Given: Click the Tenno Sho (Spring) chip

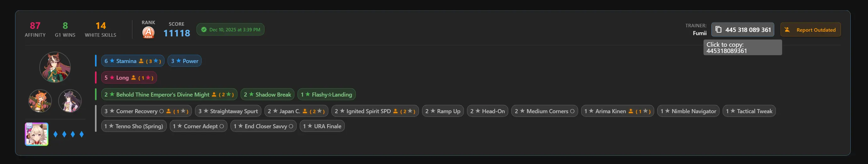Looking at the screenshot, I should point(134,126).
